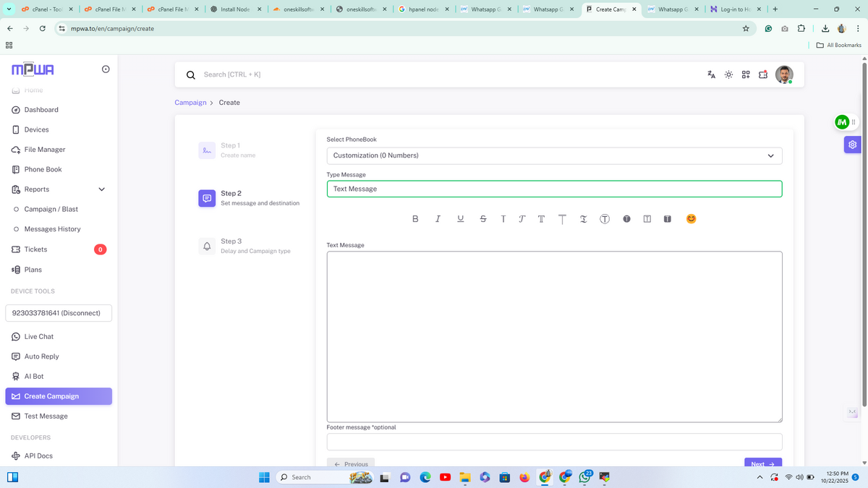Screen dimensions: 868x488
Task: Open the purple settings gear panel
Action: [853, 145]
